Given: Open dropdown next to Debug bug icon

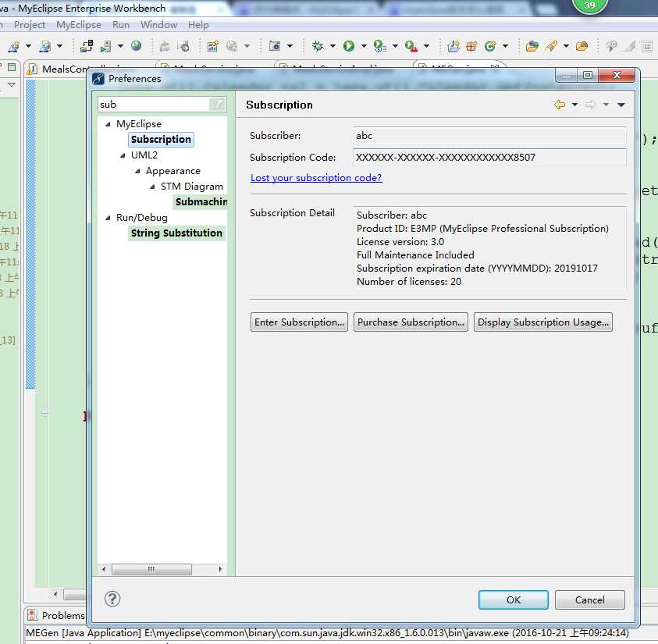Looking at the screenshot, I should coord(333,46).
